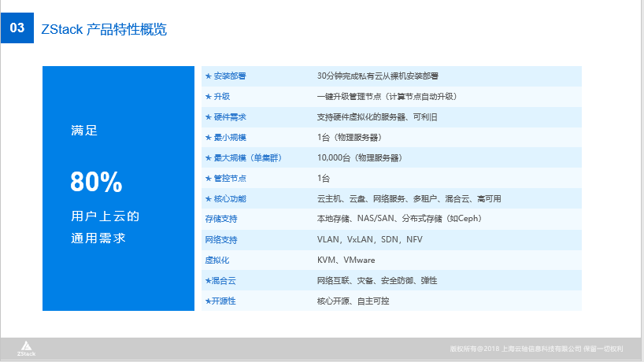Select the word '满足' in the blue panel
This screenshot has height=362, width=644.
[x=84, y=131]
